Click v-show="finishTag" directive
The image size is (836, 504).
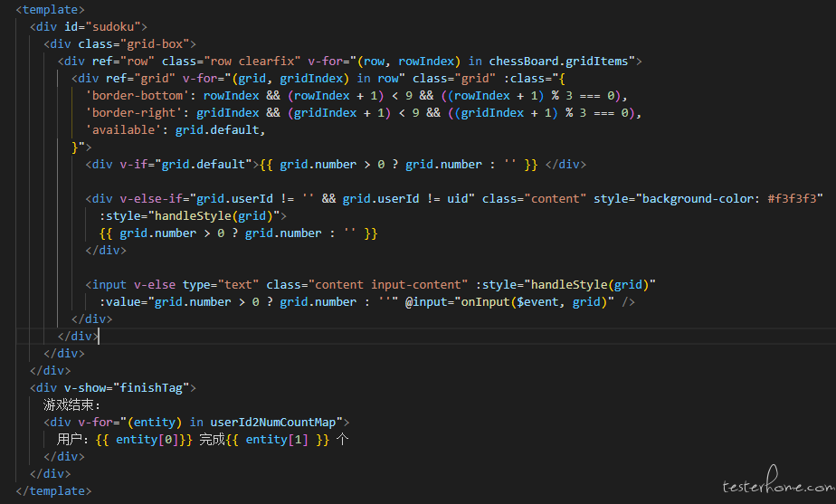pyautogui.click(x=127, y=388)
